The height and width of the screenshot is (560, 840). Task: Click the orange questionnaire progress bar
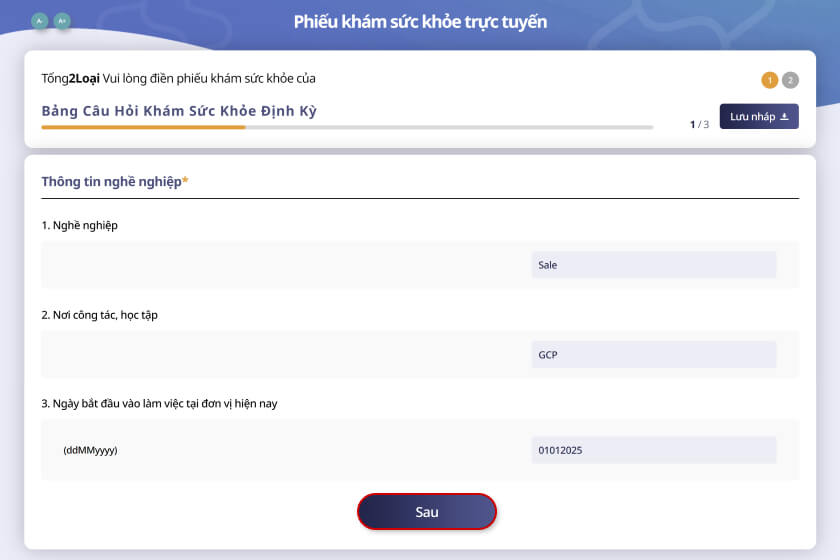(143, 128)
